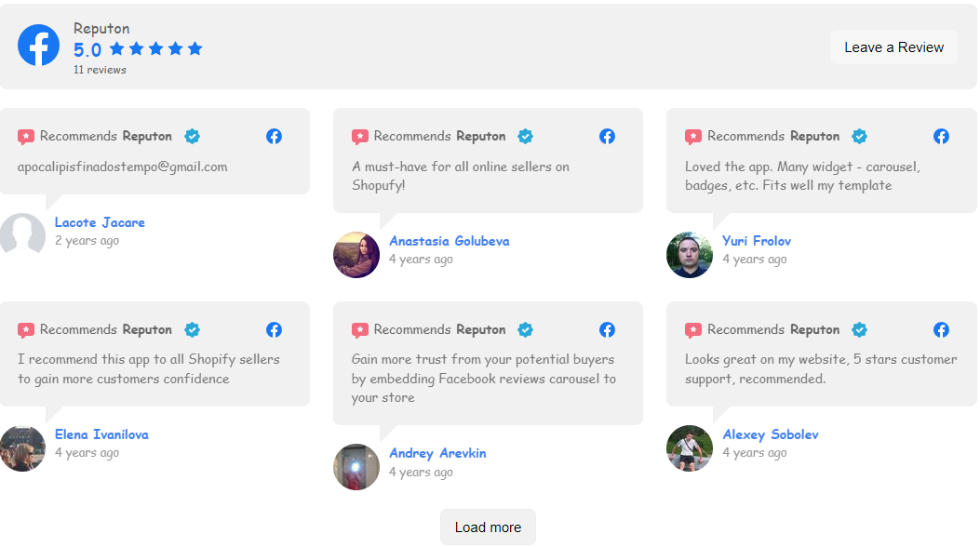The width and height of the screenshot is (980, 547).
Task: Click 'Recommends Reputon' on Elena Ivanilova's card
Action: click(x=105, y=329)
